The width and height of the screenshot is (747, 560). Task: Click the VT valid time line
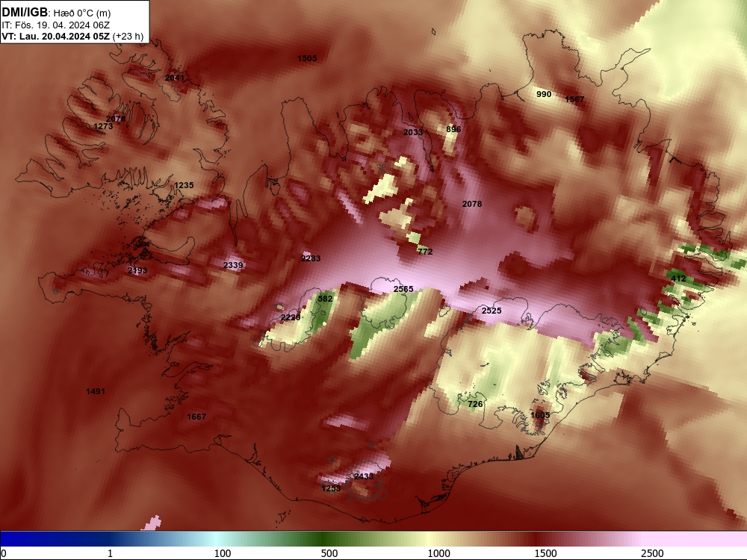[x=72, y=37]
